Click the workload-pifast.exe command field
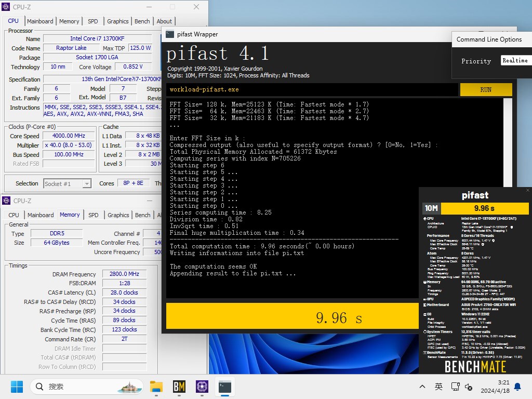532x399 pixels. [x=312, y=89]
